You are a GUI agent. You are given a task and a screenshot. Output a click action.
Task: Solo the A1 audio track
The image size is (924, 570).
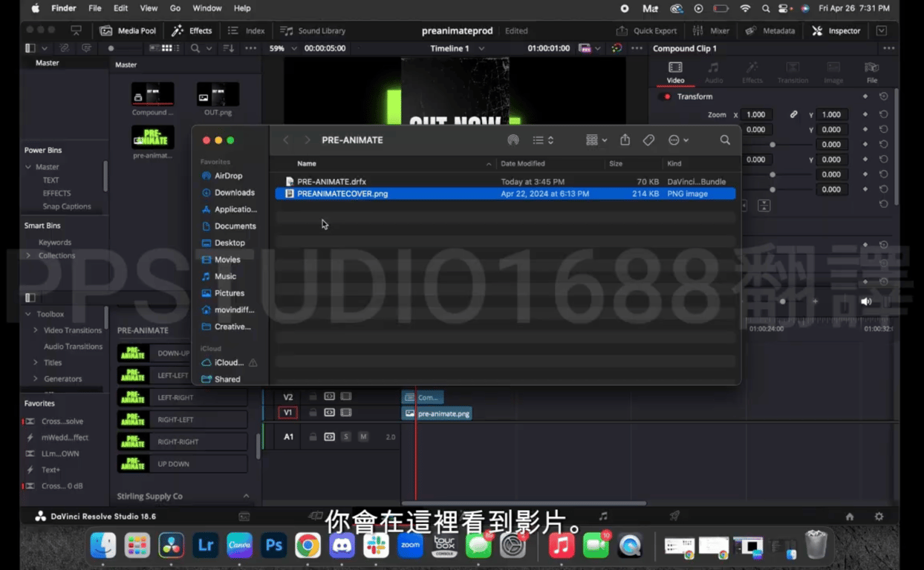tap(345, 437)
